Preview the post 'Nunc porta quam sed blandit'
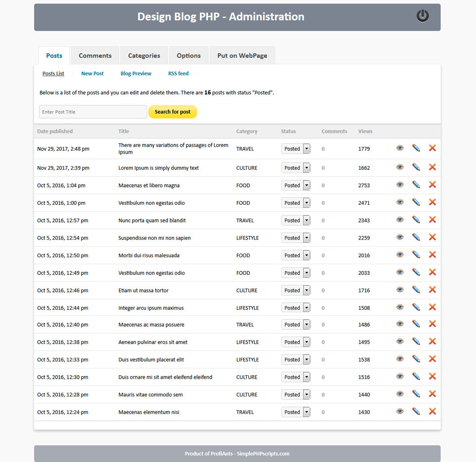This screenshot has height=462, width=476. point(400,219)
